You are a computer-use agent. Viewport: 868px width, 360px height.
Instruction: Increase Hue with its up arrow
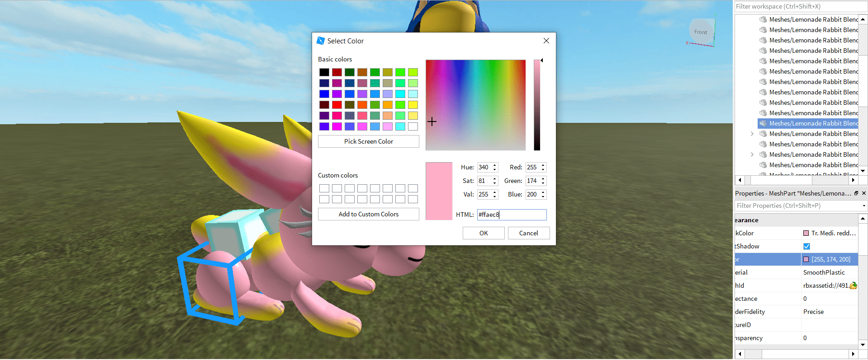[x=495, y=165]
